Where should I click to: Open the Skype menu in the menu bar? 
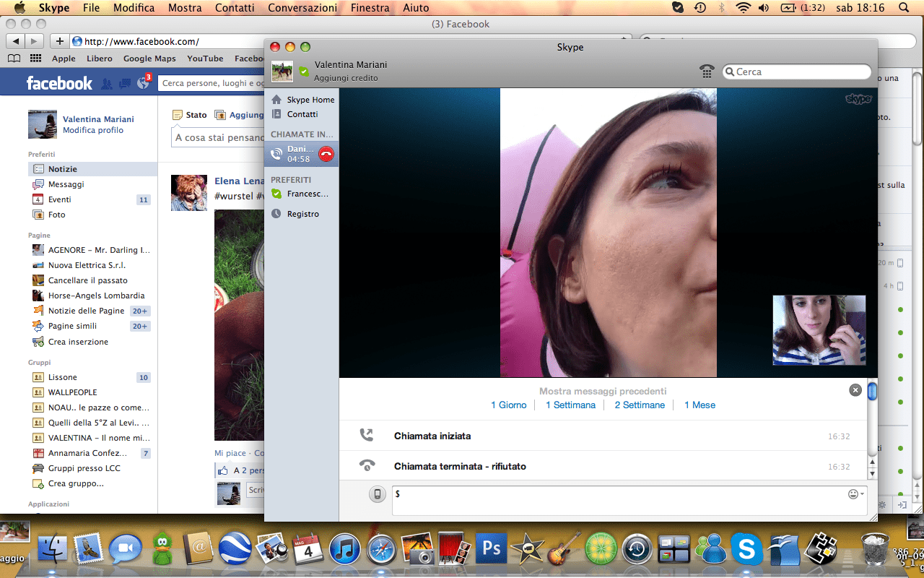tap(53, 8)
